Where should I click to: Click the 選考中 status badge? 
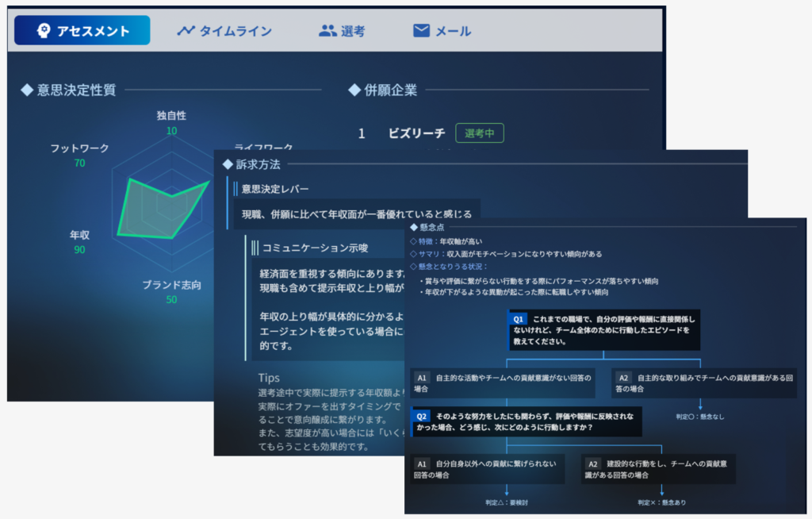tap(479, 133)
